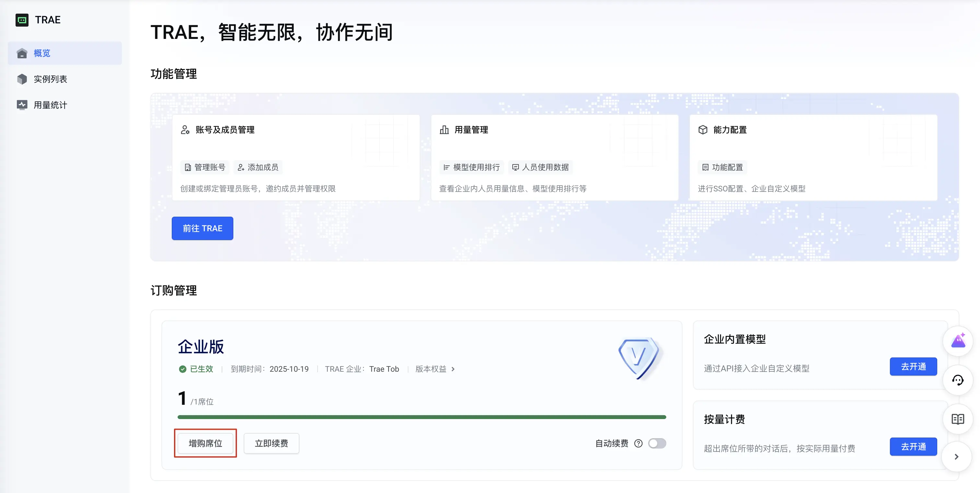Open the purple AI assistant floating icon
The height and width of the screenshot is (493, 980).
coord(958,341)
